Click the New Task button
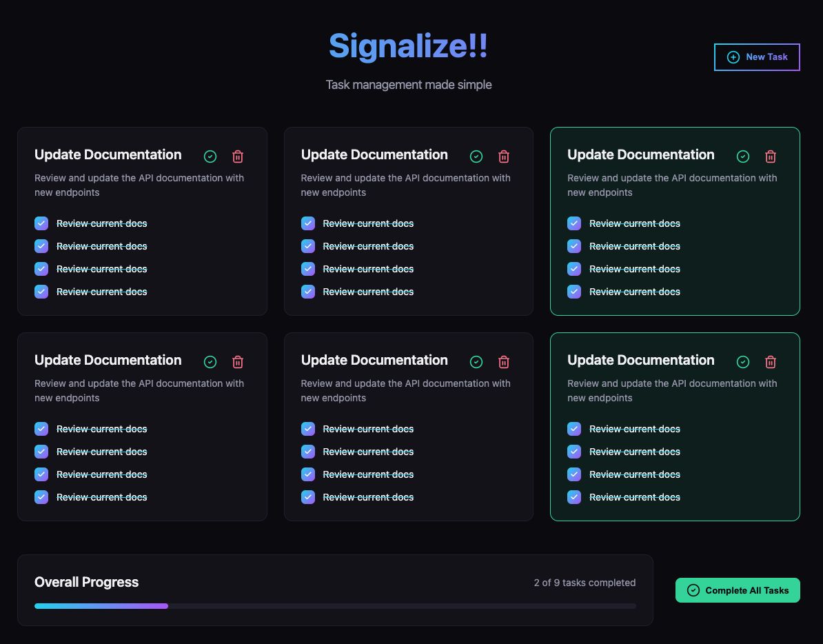Screen dimensions: 823x644 point(757,57)
